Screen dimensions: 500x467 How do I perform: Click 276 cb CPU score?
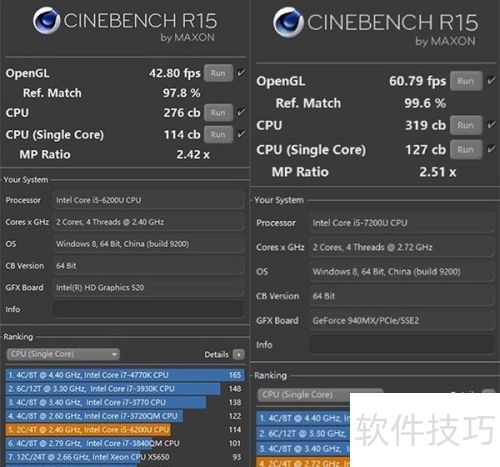coord(182,113)
